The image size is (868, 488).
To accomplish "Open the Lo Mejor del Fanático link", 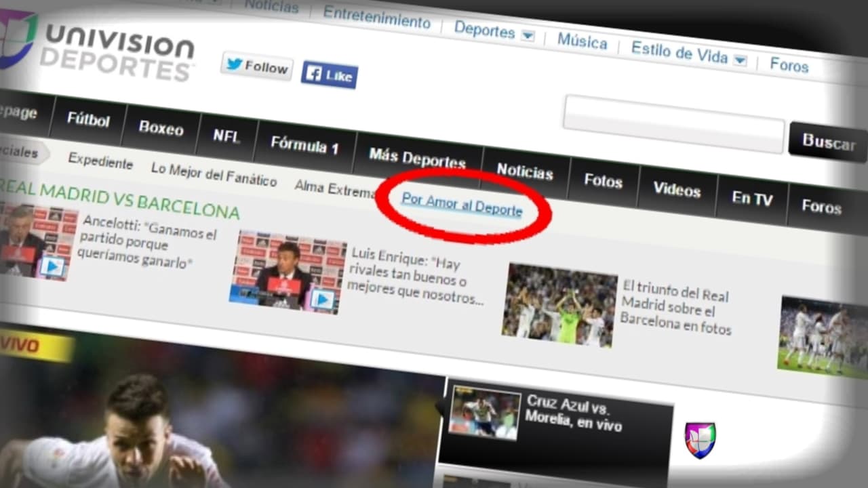I will tap(214, 174).
